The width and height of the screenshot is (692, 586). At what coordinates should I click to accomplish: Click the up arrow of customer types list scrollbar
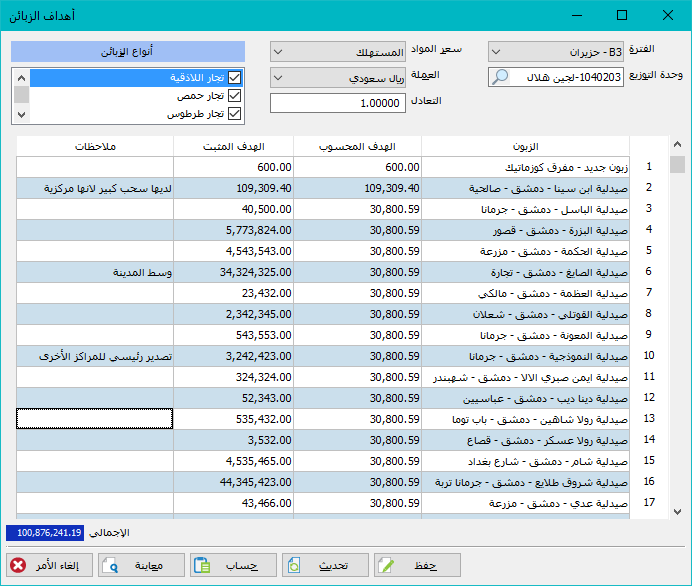click(21, 78)
